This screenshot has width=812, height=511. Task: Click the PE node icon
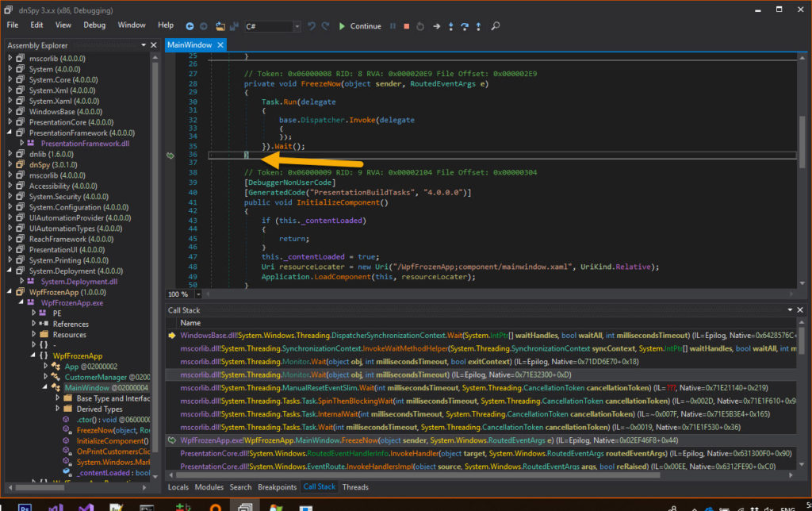[x=43, y=313]
